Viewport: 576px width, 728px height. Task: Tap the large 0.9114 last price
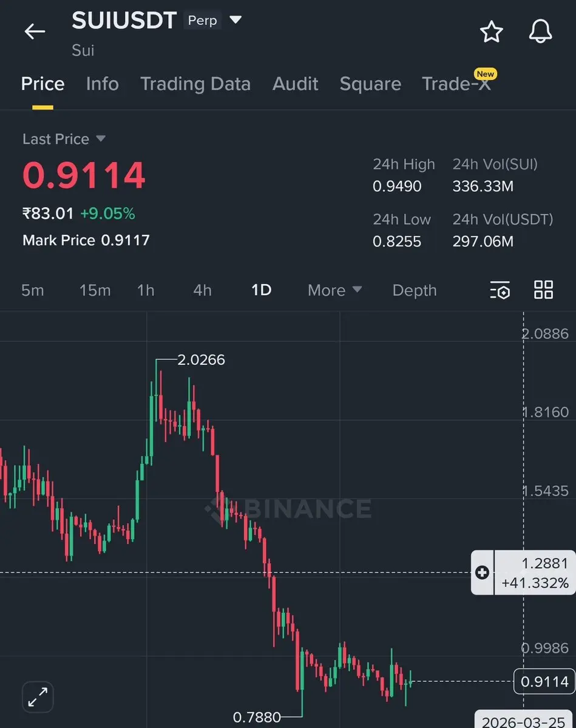(x=84, y=175)
